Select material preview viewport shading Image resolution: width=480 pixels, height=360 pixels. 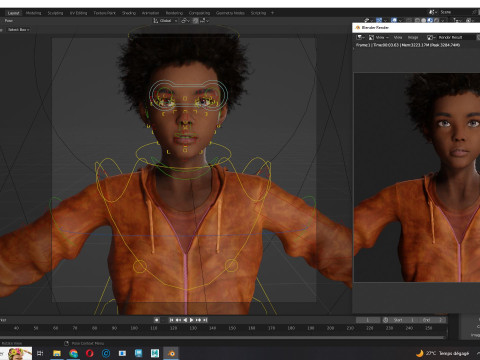[430, 20]
